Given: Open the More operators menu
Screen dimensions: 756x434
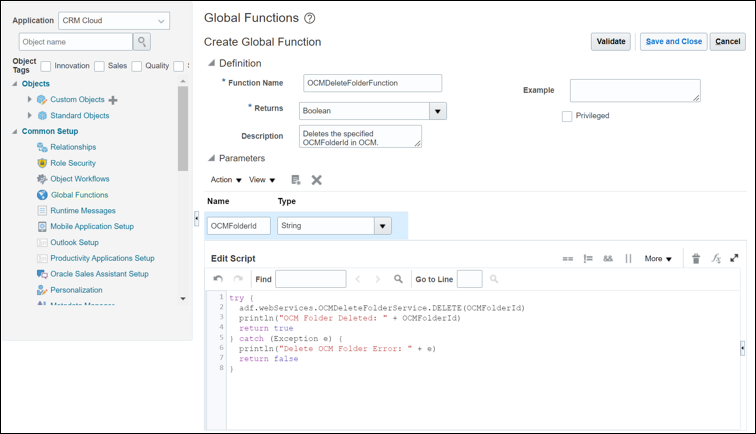Looking at the screenshot, I should (658, 259).
